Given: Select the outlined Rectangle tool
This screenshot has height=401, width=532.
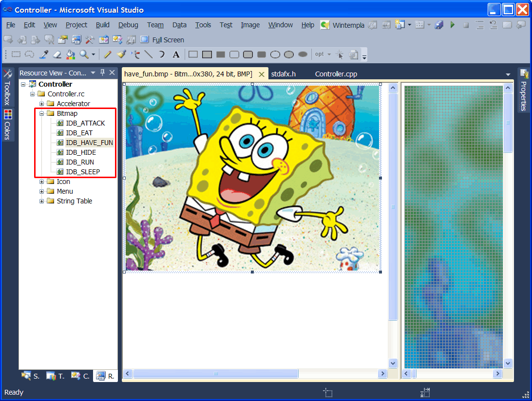Looking at the screenshot, I should pyautogui.click(x=193, y=54).
